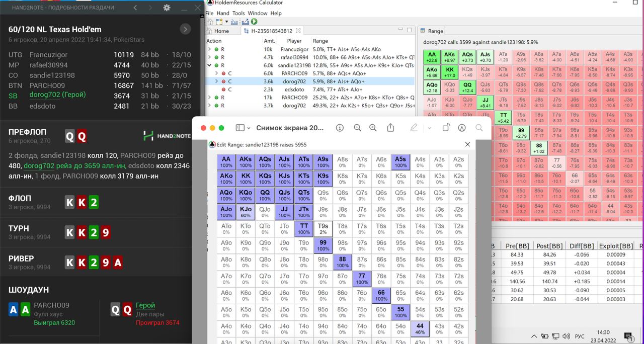Click the Home toolbar icon in HoldemResources
Screen dimensions: 644x344
(210, 22)
